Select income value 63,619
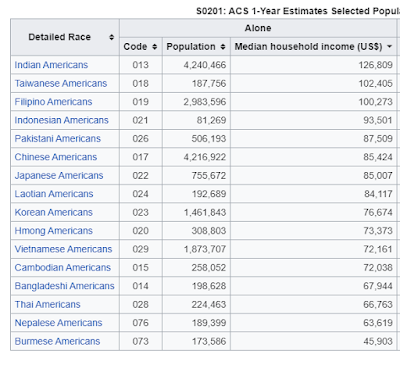The height and width of the screenshot is (365, 400). [x=378, y=323]
